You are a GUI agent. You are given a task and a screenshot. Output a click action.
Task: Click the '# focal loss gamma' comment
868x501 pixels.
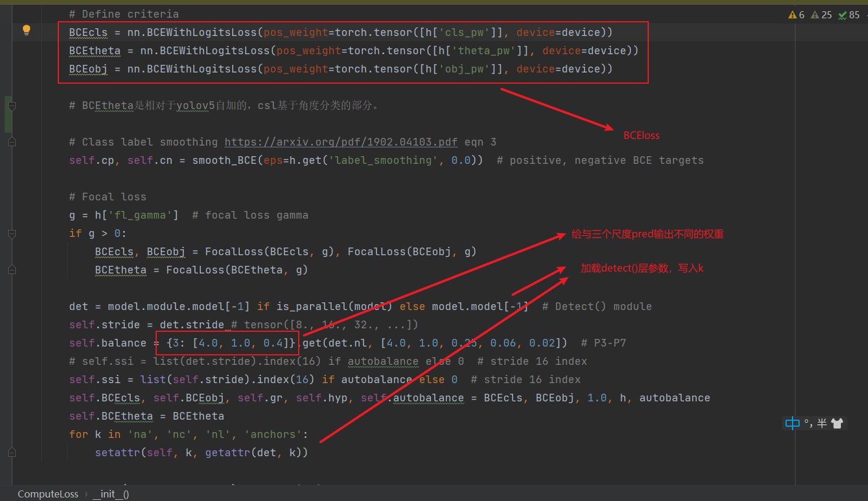pos(250,215)
